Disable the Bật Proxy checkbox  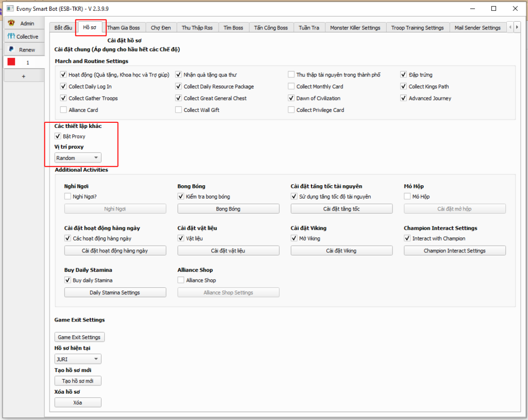58,136
